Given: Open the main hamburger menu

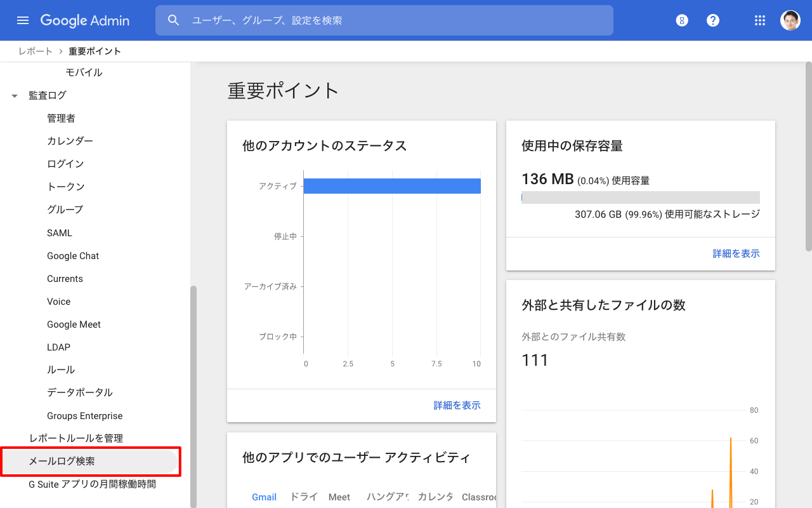Looking at the screenshot, I should point(23,20).
